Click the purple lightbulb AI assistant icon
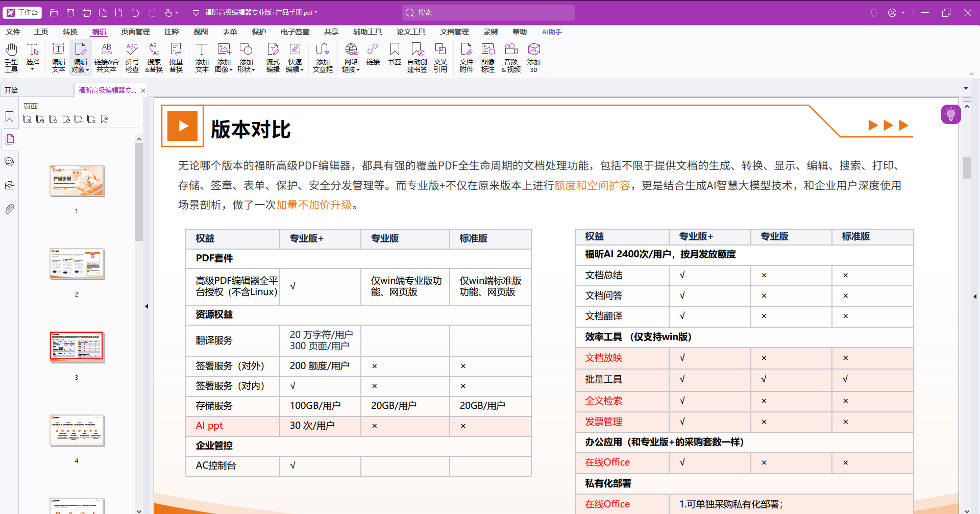Screen dimensions: 980x514 (951, 114)
